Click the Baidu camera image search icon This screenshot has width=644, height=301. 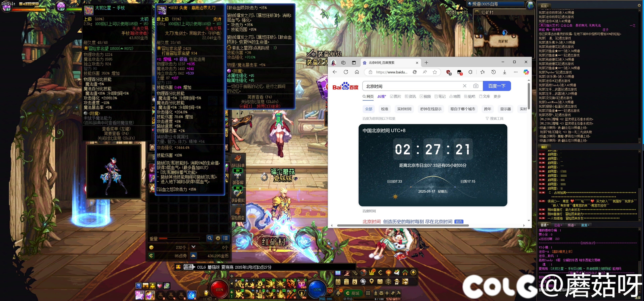point(476,86)
